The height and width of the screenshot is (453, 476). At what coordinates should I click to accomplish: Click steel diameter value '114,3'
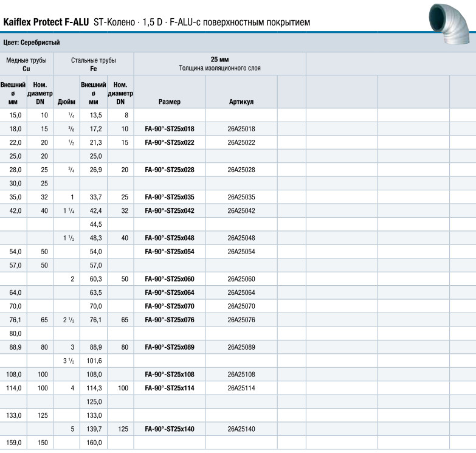pos(94,389)
